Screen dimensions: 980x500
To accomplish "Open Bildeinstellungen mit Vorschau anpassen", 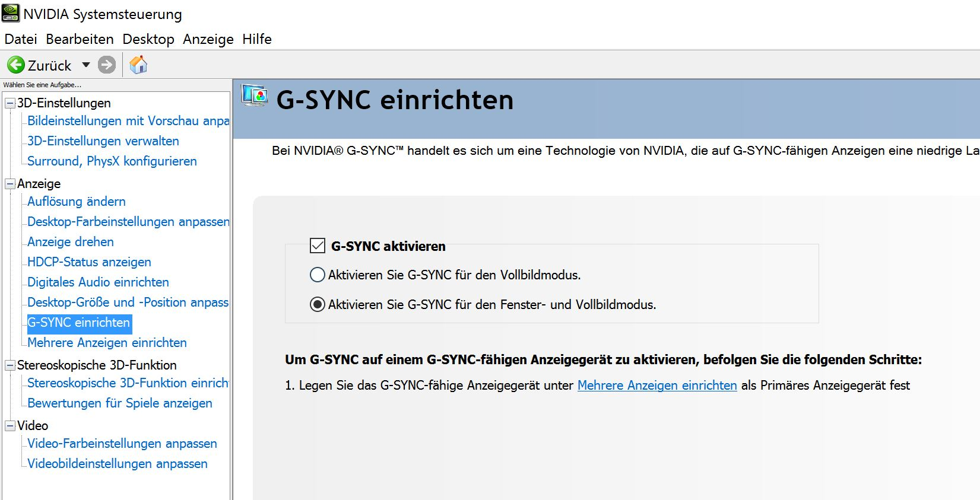I will coord(128,121).
